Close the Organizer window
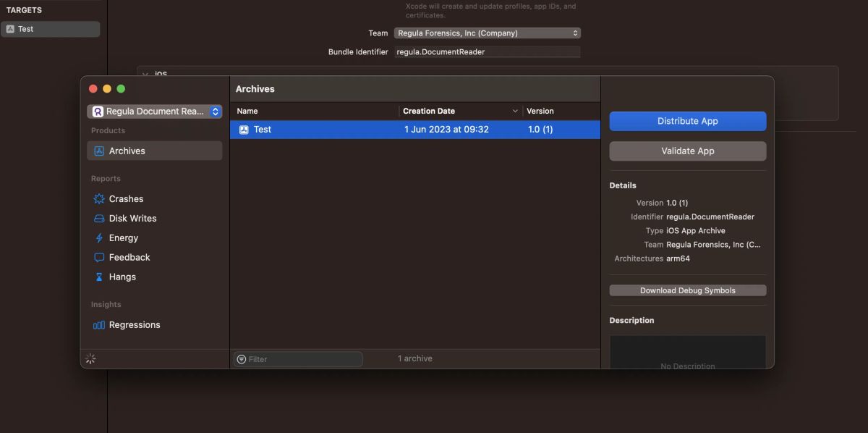 93,88
